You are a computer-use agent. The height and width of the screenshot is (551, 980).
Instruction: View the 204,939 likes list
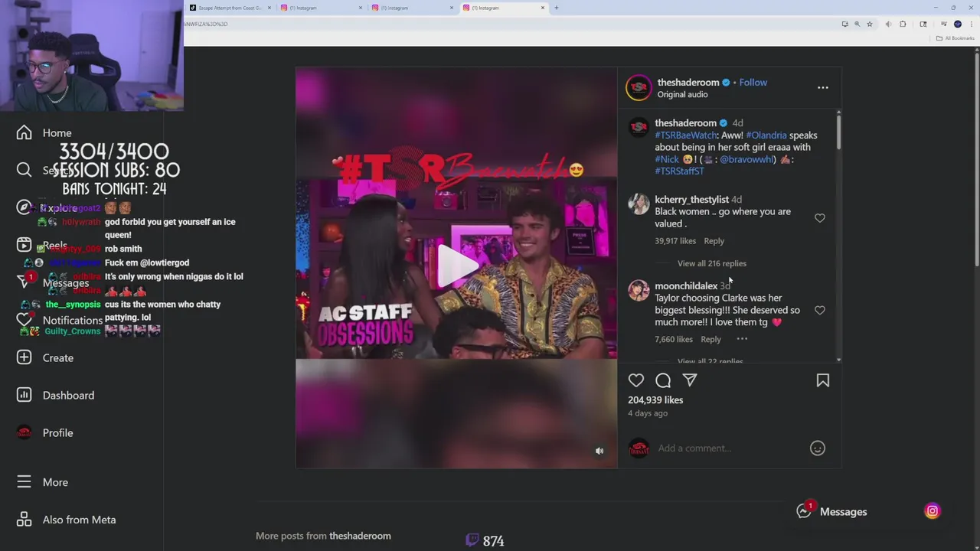point(655,400)
